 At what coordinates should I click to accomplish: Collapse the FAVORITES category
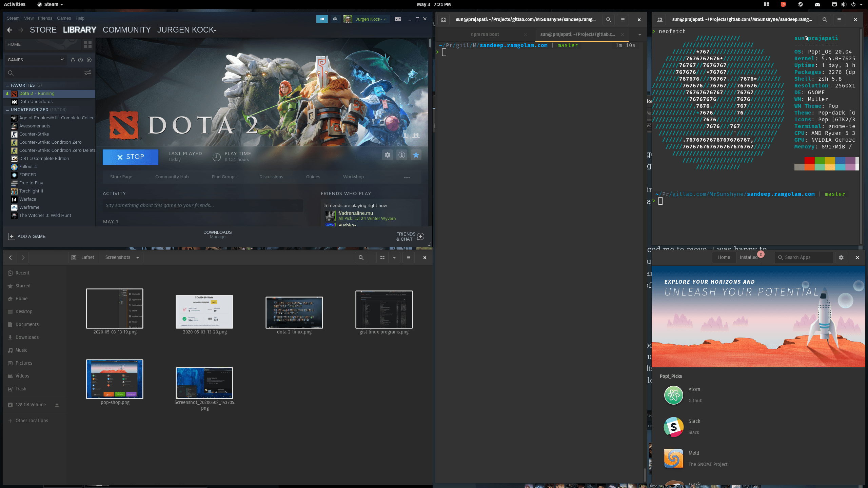[7, 85]
